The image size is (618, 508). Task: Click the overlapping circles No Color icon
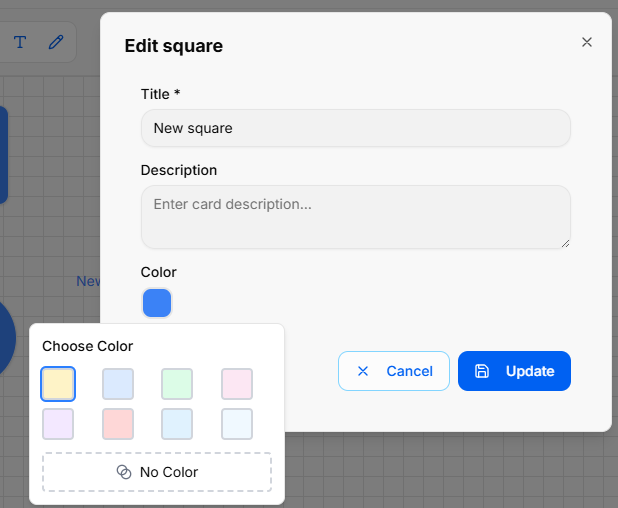click(124, 472)
